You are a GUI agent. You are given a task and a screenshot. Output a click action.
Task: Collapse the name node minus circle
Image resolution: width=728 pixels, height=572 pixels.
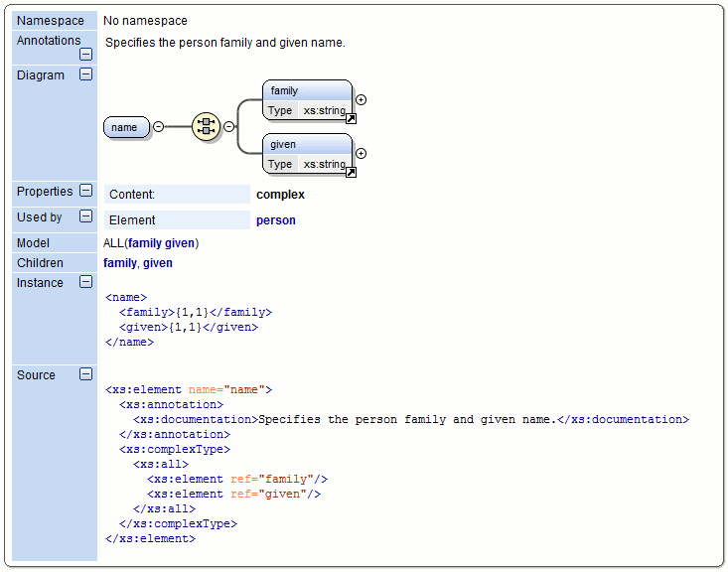click(x=158, y=127)
